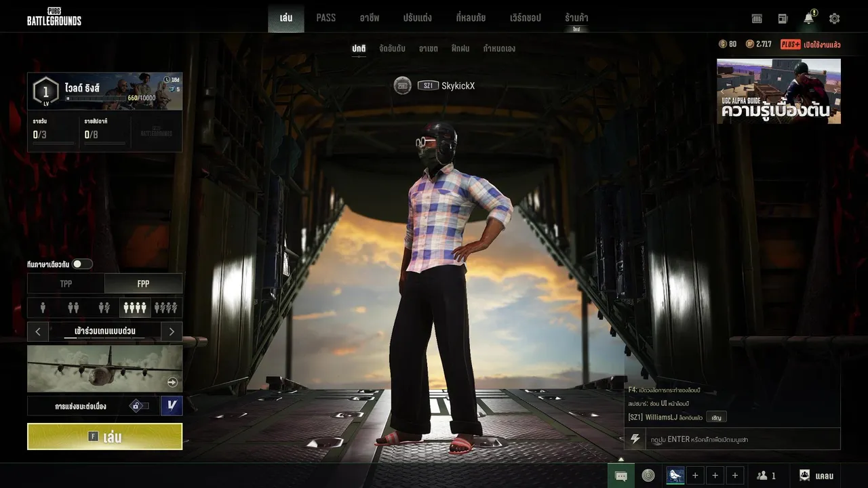Click the lightning quick-chat icon
The height and width of the screenshot is (488, 868).
pyautogui.click(x=635, y=439)
